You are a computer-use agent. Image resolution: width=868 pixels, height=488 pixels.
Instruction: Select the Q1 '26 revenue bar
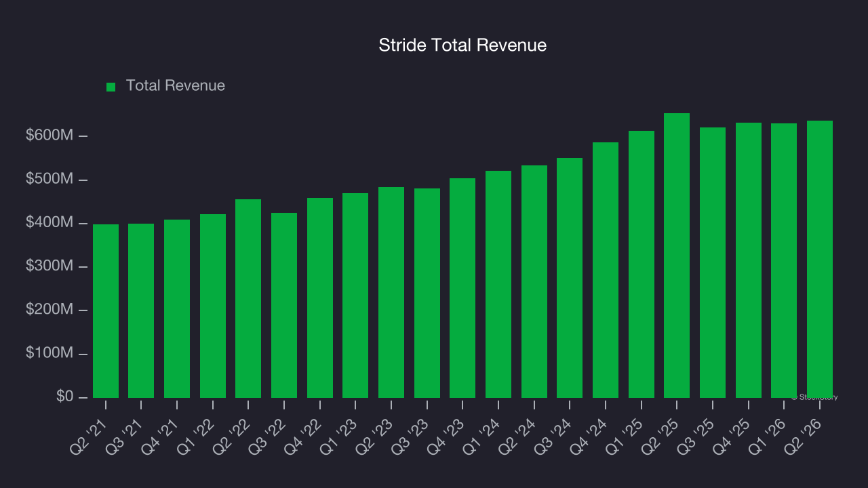[x=784, y=260]
